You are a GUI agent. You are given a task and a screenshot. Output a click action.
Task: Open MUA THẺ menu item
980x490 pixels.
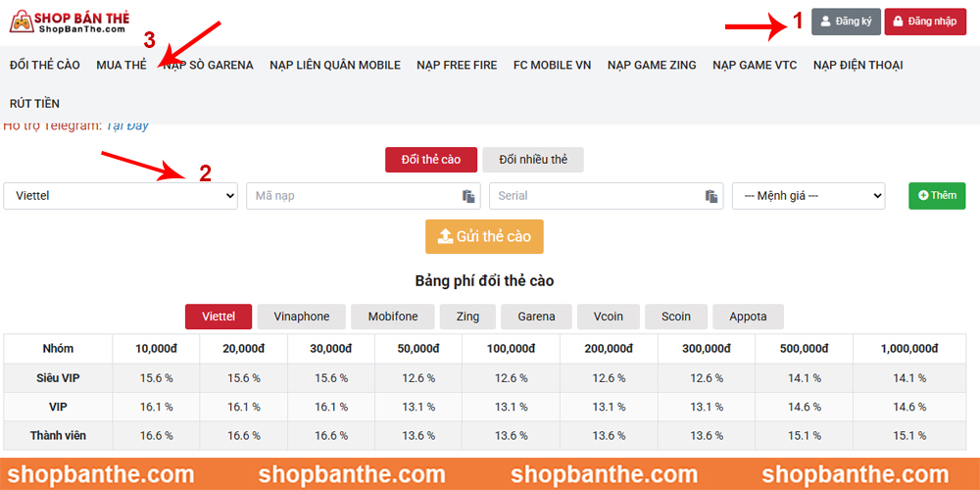click(122, 65)
